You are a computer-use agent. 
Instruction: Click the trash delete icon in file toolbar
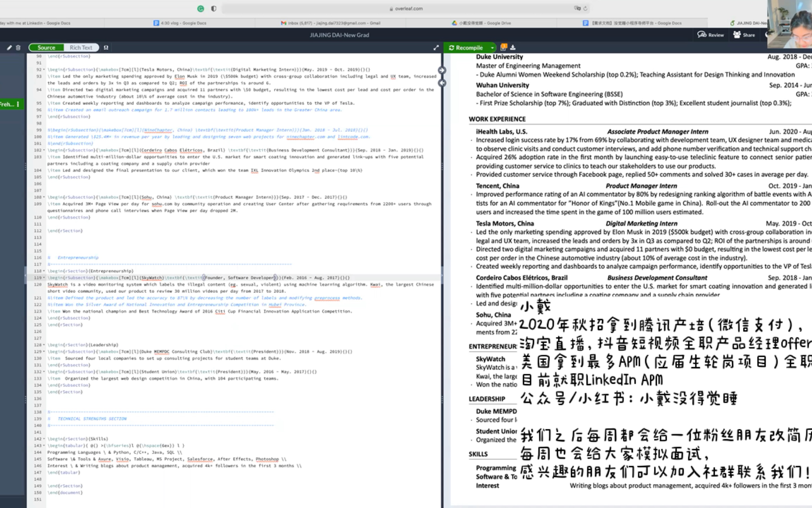pyautogui.click(x=18, y=48)
